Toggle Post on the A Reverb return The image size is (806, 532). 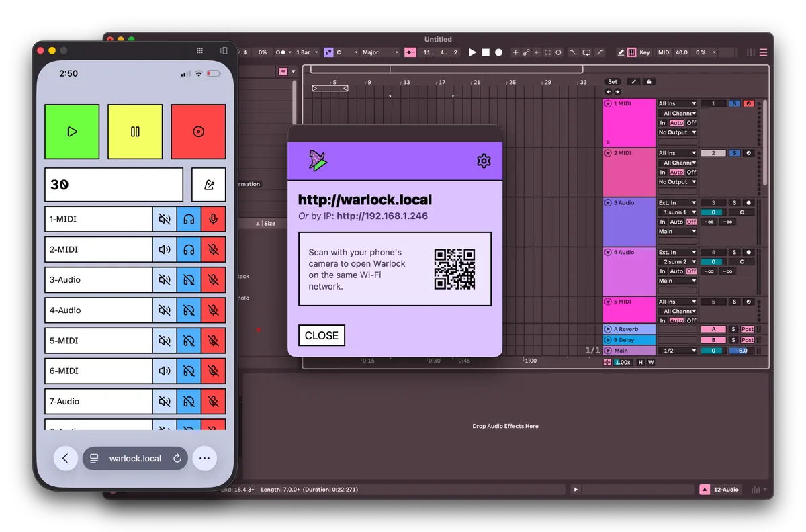pos(748,329)
